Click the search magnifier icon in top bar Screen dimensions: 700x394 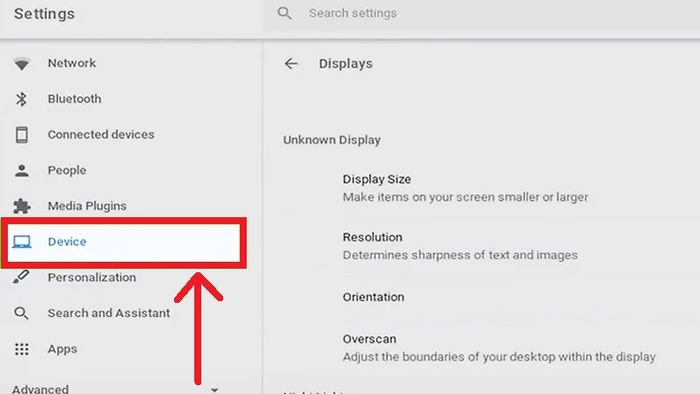(x=285, y=13)
